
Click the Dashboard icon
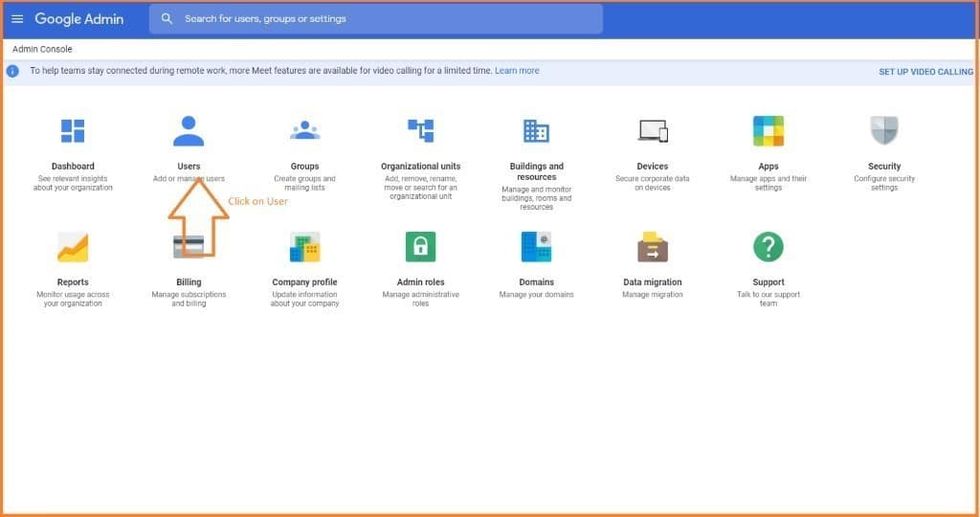[73, 131]
